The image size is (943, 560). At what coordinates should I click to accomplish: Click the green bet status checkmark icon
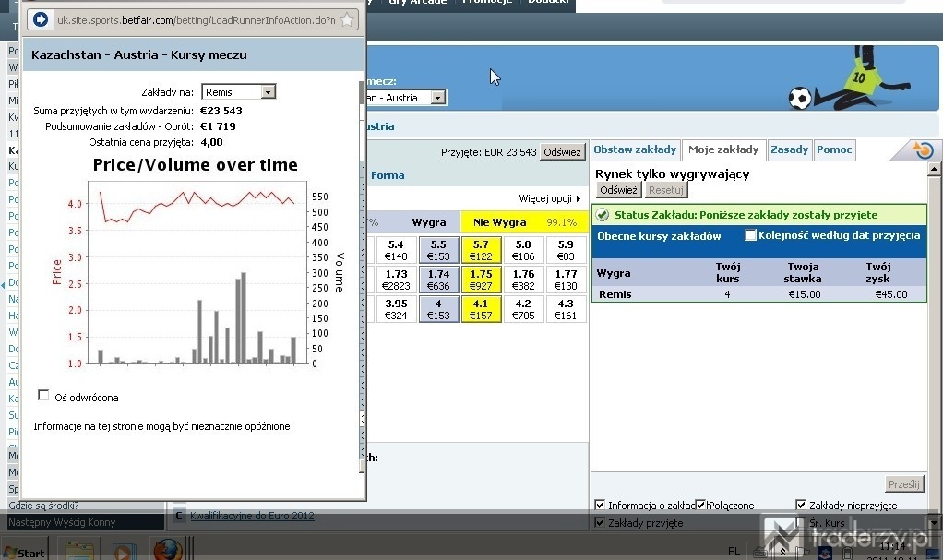coord(602,215)
